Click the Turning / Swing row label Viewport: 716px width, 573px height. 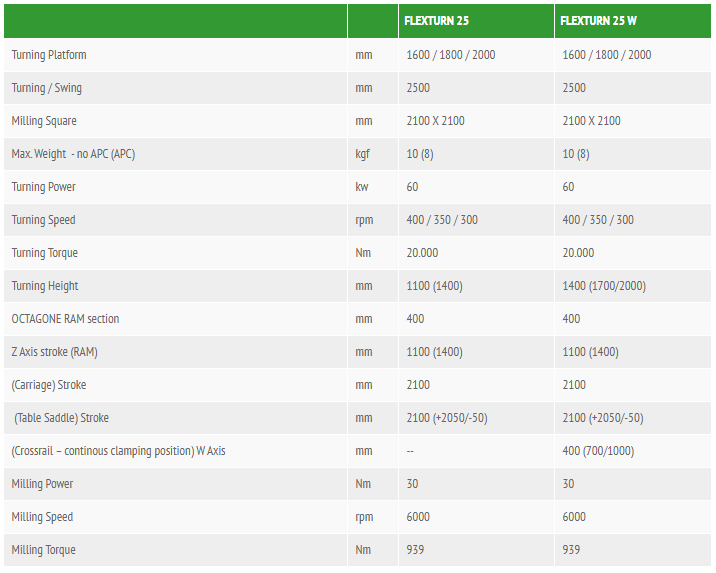(47, 88)
